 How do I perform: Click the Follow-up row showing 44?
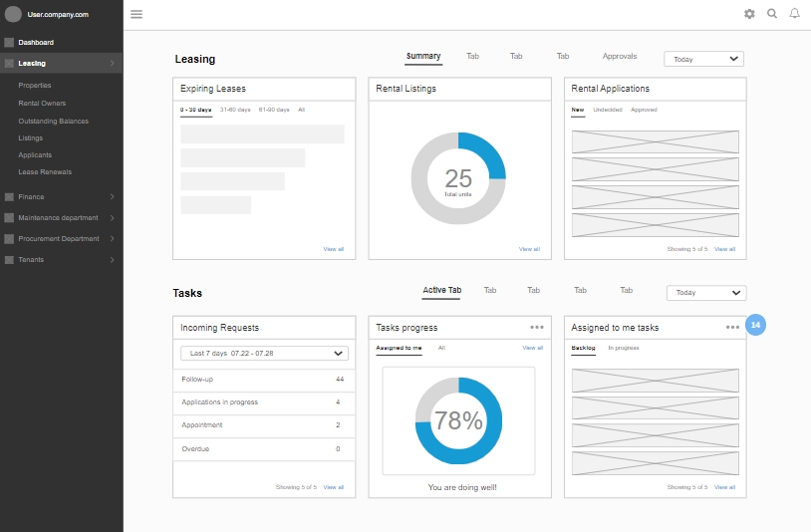click(264, 380)
